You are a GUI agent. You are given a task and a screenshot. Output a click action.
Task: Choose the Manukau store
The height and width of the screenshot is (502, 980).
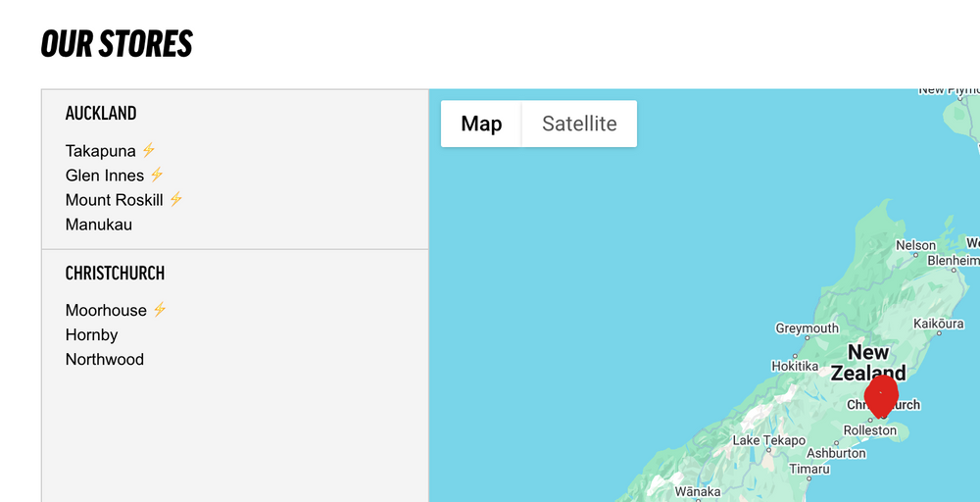point(99,225)
